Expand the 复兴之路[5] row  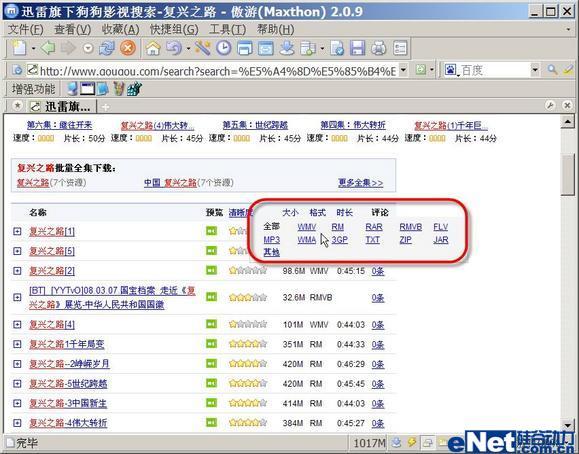[x=17, y=251]
